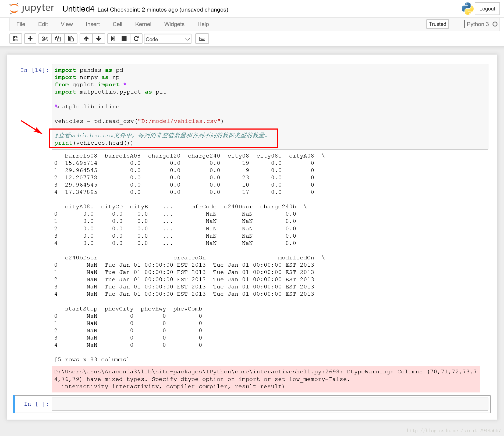The width and height of the screenshot is (504, 436).
Task: Rename notebook by clicking Untitled4 title
Action: 78,9
